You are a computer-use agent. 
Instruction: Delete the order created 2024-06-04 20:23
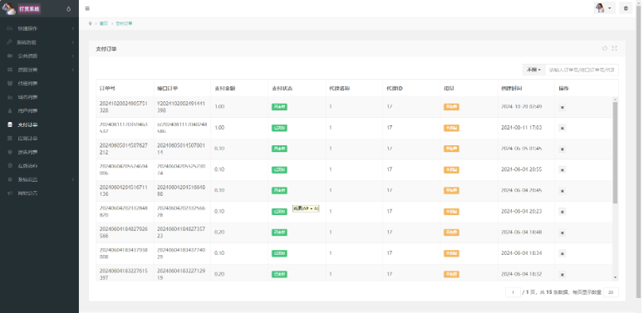pyautogui.click(x=563, y=212)
